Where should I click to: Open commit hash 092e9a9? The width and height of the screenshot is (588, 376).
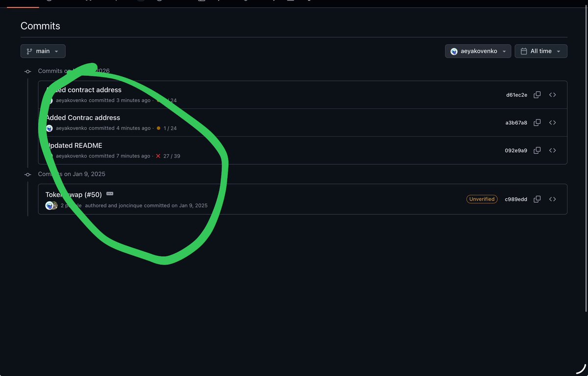point(515,151)
